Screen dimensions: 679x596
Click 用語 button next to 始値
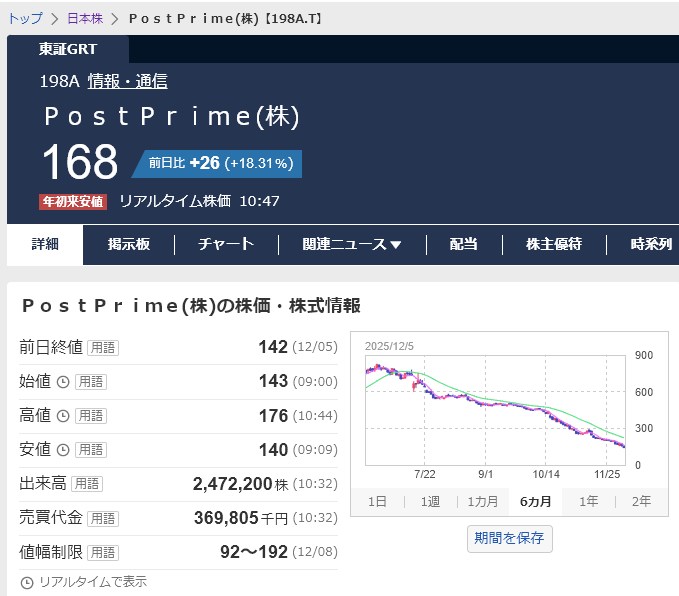(x=91, y=382)
